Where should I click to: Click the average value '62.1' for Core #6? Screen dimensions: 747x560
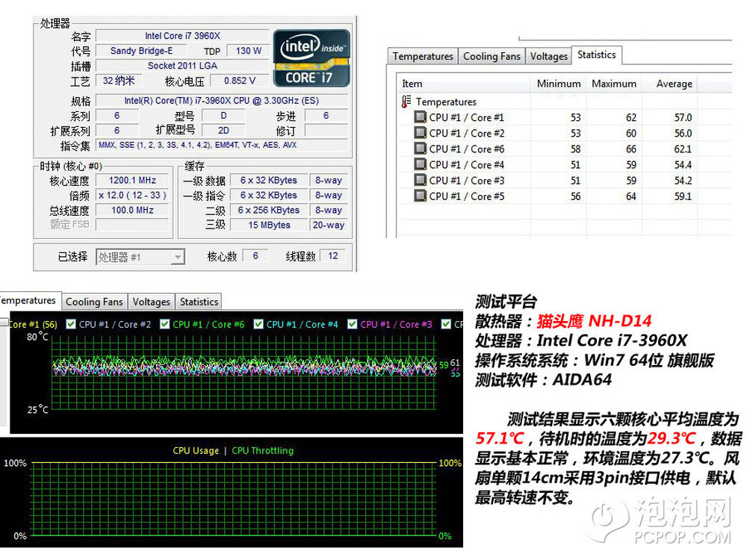tap(683, 149)
